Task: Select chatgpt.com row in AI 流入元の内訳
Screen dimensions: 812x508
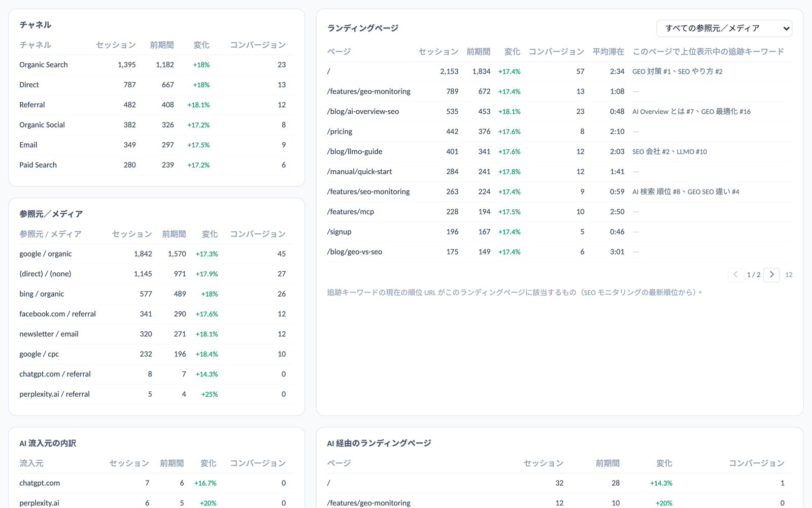Action: 156,483
